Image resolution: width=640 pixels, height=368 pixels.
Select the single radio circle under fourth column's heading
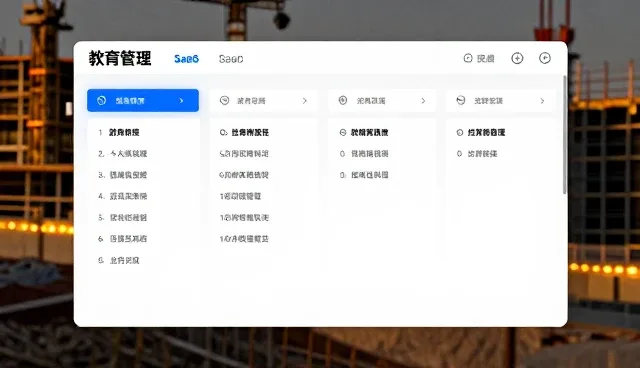[459, 154]
